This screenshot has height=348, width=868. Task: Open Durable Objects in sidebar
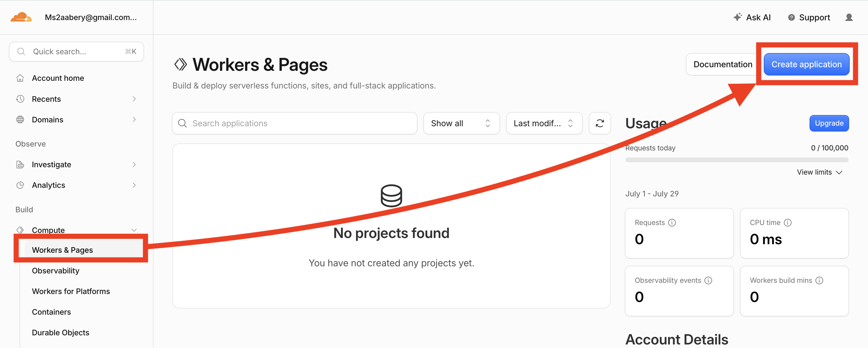pyautogui.click(x=60, y=333)
